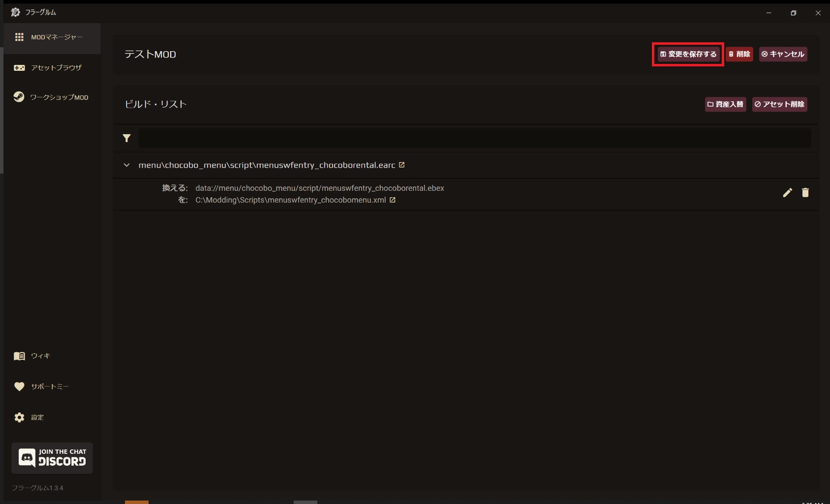
Task: Click the build list filter funnel icon
Action: [126, 138]
